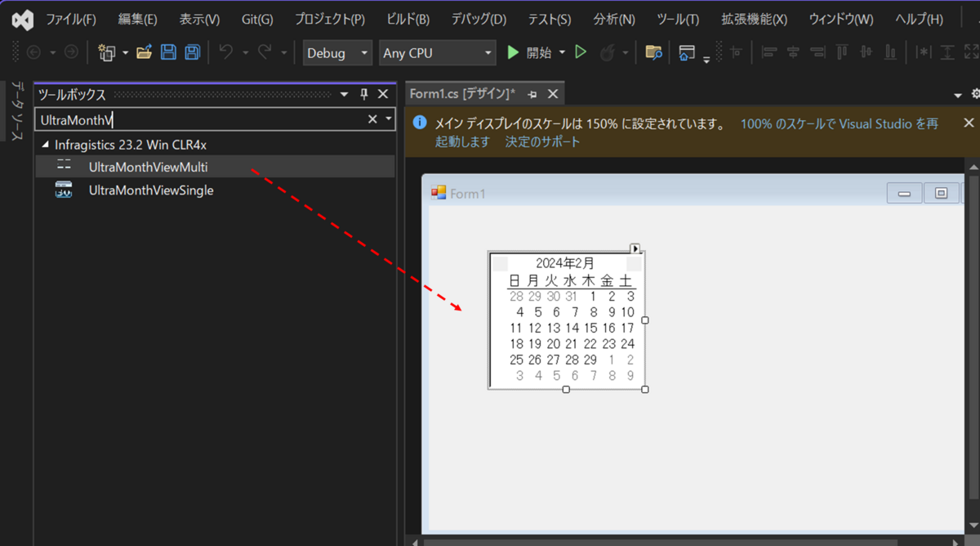The height and width of the screenshot is (546, 980).
Task: Open the ビルド(B) menu
Action: 408,20
